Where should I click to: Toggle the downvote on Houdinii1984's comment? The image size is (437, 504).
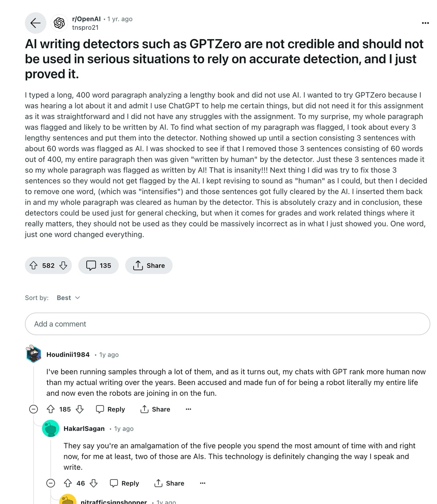[x=79, y=409]
